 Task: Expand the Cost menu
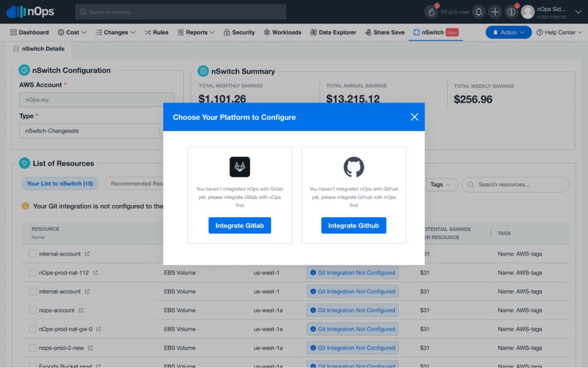pos(72,32)
